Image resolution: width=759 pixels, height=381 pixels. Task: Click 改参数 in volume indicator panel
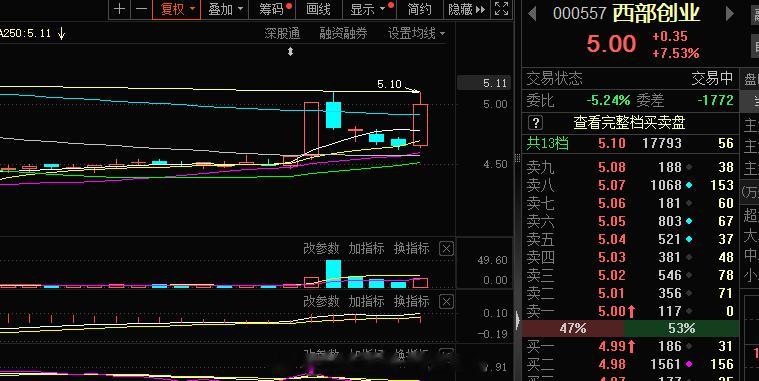(x=321, y=249)
